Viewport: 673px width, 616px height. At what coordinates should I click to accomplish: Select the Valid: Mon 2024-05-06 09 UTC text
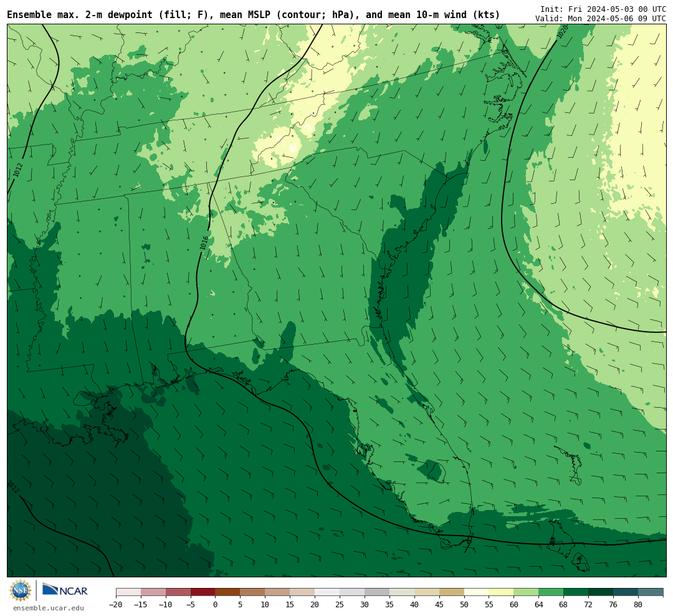(601, 19)
